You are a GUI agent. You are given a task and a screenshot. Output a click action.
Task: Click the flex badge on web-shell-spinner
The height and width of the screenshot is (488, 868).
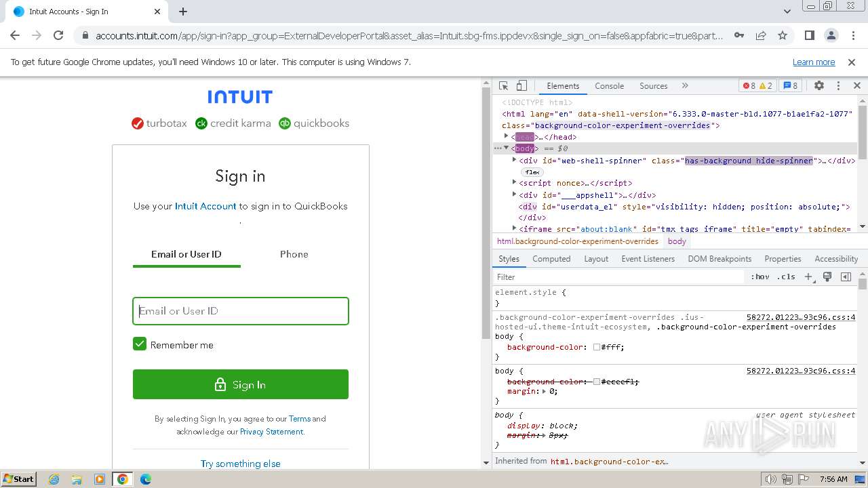coord(532,172)
